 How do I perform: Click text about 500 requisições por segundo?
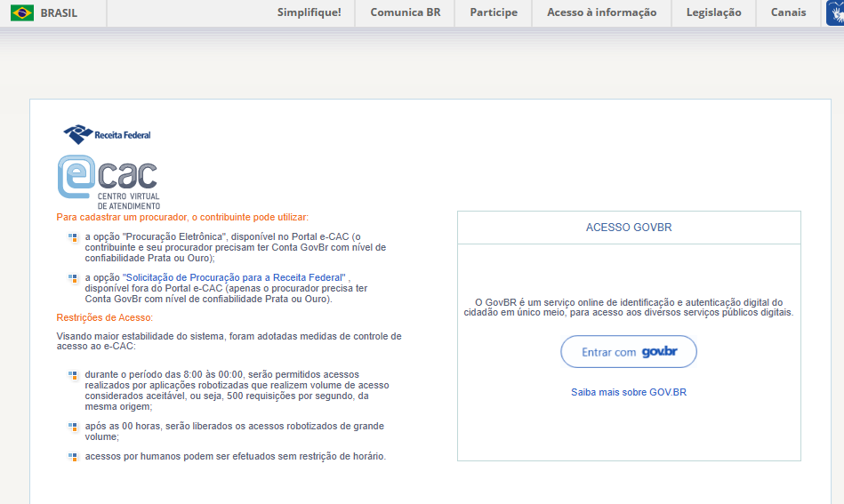point(237,390)
